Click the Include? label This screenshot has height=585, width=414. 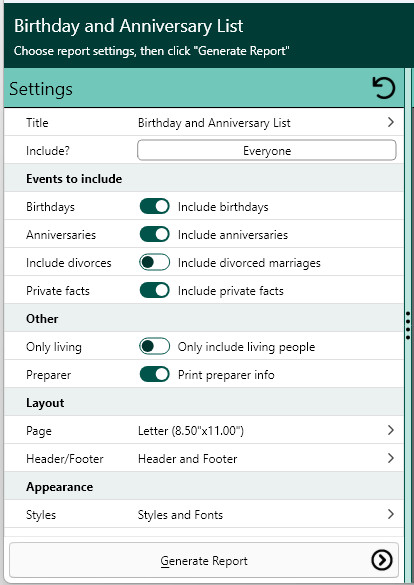pyautogui.click(x=48, y=151)
